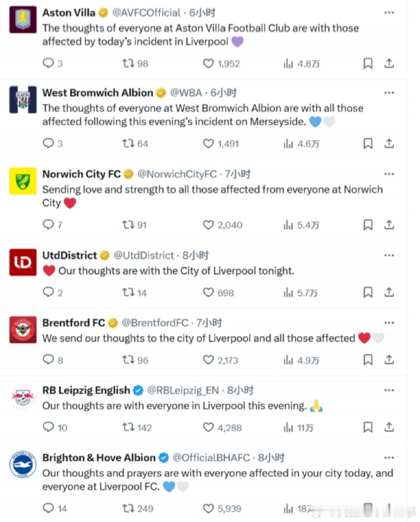Viewport: 420px width, 522px height.
Task: Bookmark the Norwich City FC tweet
Action: [x=368, y=225]
